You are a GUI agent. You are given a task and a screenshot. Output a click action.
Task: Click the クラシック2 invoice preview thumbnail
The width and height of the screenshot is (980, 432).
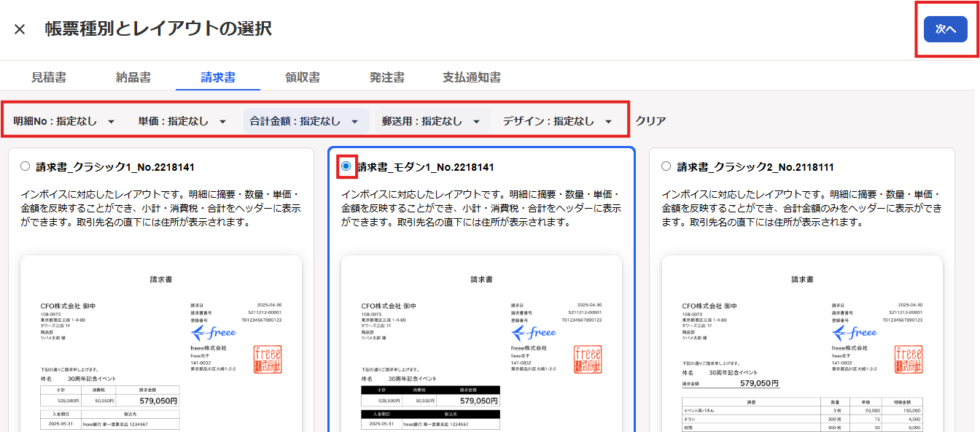[802, 343]
